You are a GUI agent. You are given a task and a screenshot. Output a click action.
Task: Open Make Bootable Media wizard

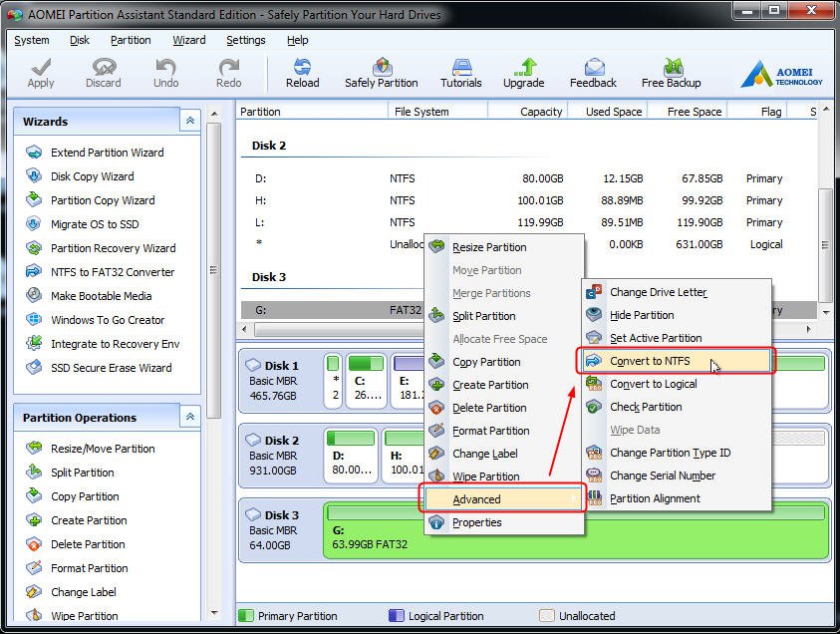pos(101,296)
